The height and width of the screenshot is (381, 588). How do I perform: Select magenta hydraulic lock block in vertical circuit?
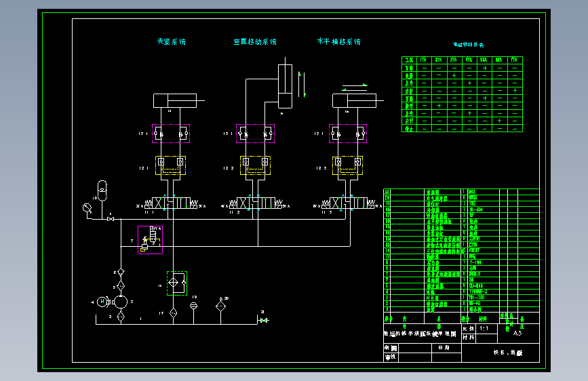coord(256,134)
